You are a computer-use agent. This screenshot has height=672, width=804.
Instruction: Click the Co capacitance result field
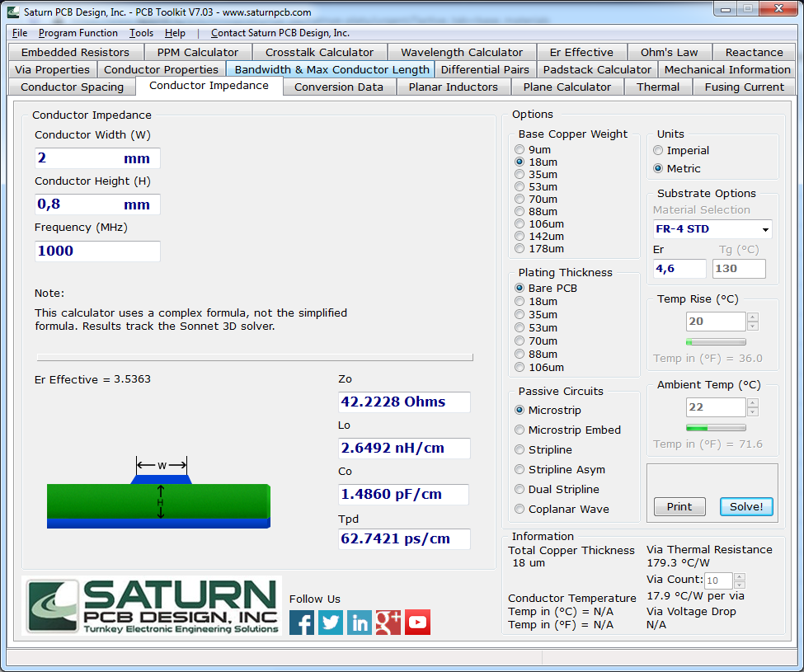[403, 494]
